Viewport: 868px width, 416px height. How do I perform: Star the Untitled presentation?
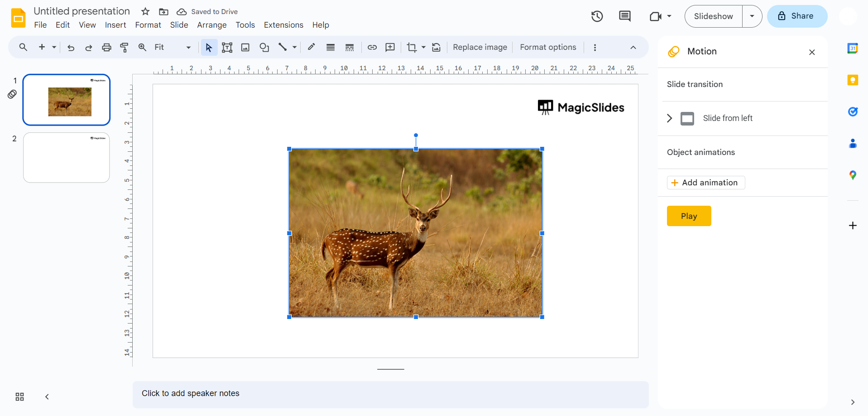pos(145,12)
